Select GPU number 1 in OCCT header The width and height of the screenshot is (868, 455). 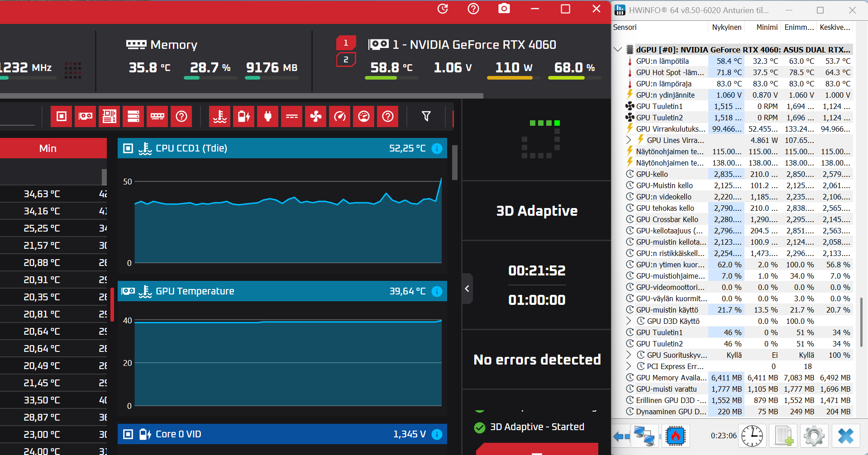coord(346,43)
